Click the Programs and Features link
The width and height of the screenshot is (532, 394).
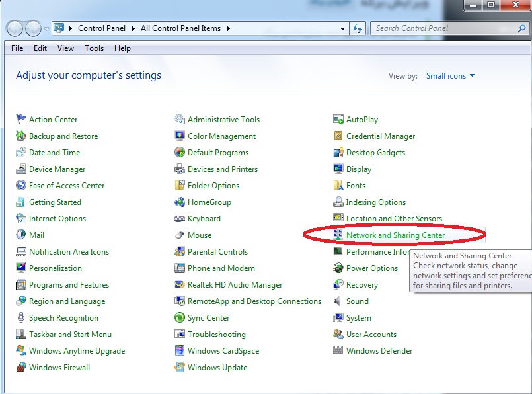69,285
